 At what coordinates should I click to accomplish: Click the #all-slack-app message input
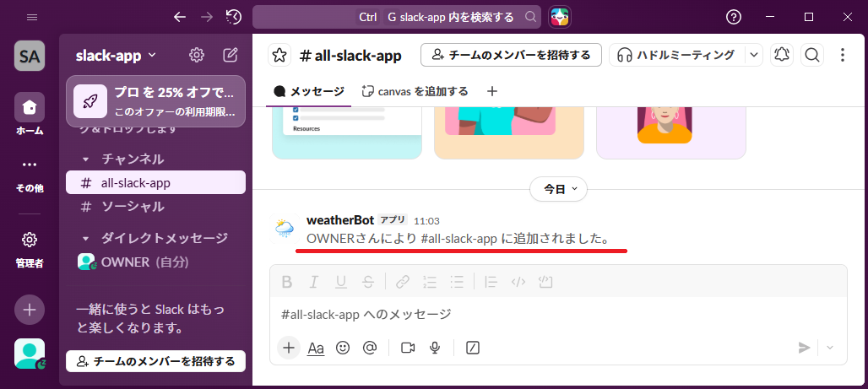(x=558, y=314)
